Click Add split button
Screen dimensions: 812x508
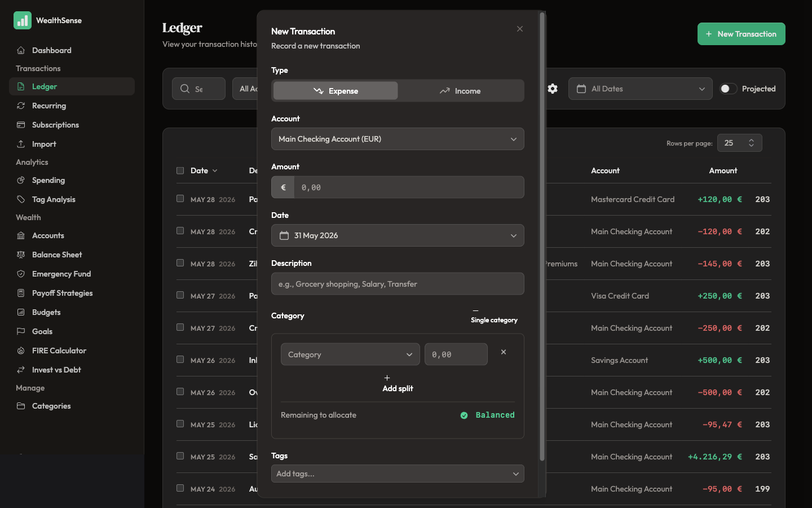398,383
